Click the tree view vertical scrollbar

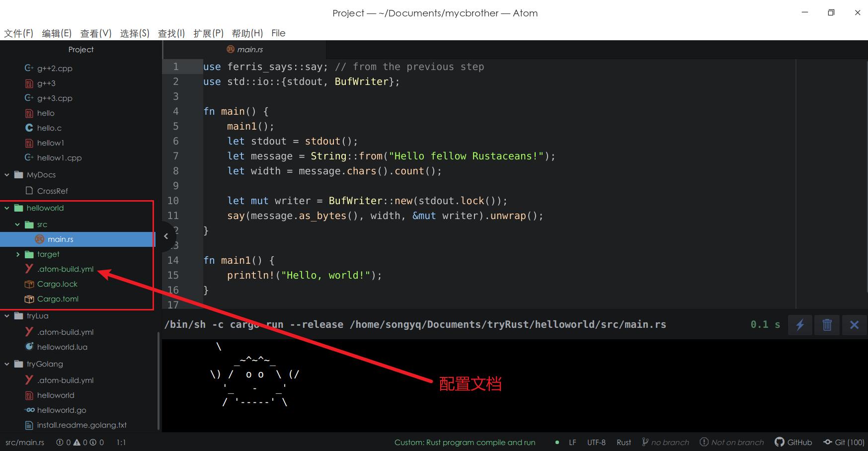pos(158,380)
